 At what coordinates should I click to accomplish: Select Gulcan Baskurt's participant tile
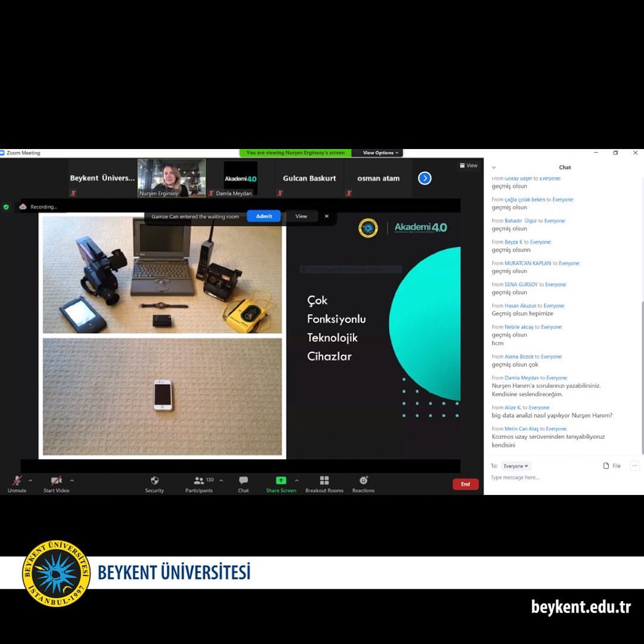coord(309,178)
